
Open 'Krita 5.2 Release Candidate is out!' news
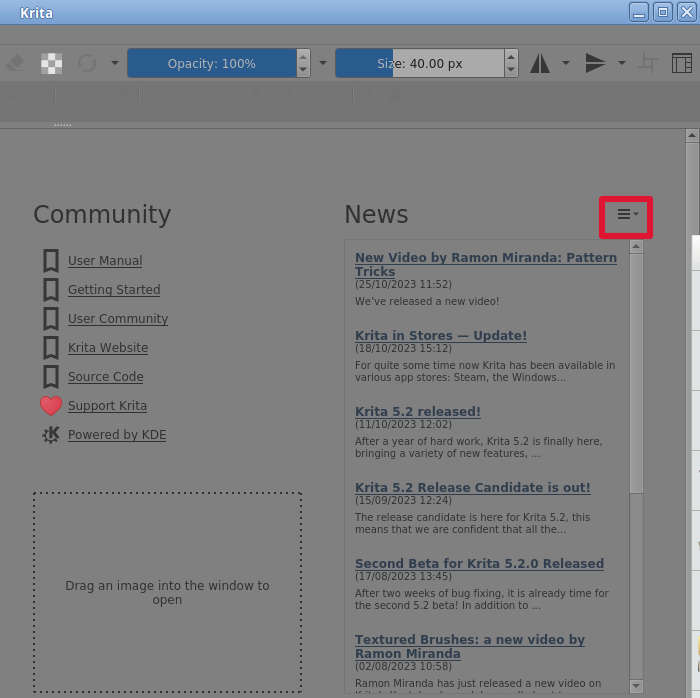click(x=472, y=487)
